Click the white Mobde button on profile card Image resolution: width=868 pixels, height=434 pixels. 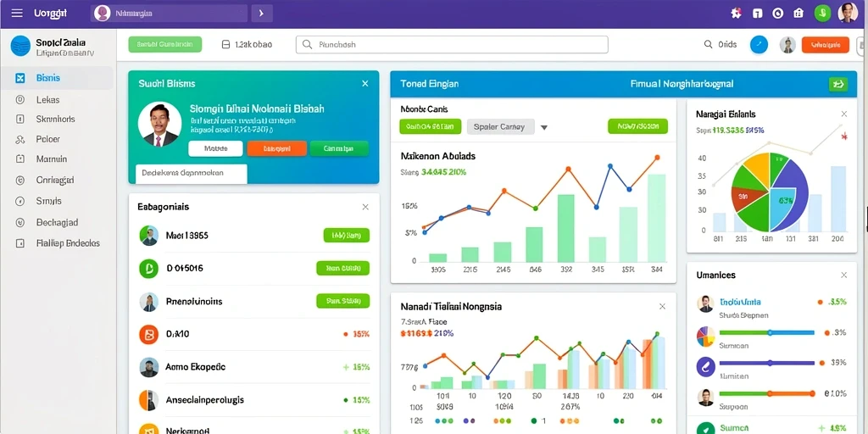click(x=215, y=148)
